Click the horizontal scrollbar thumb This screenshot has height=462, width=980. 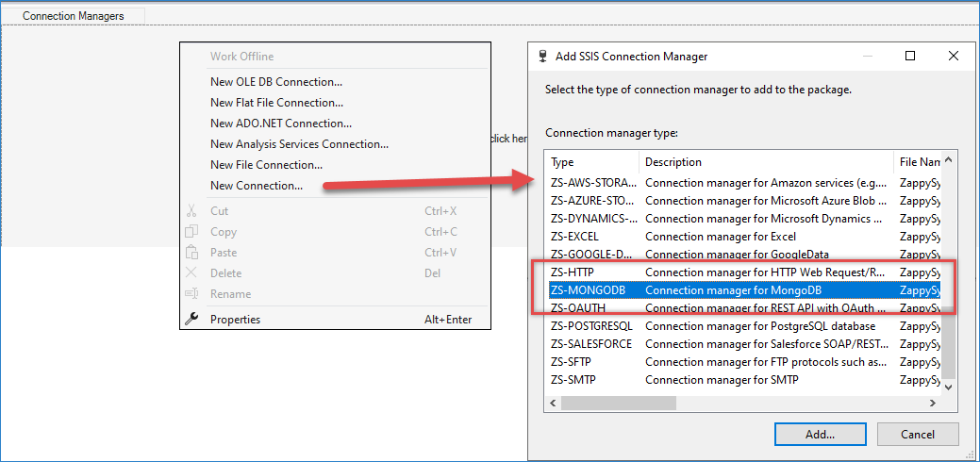coord(618,404)
